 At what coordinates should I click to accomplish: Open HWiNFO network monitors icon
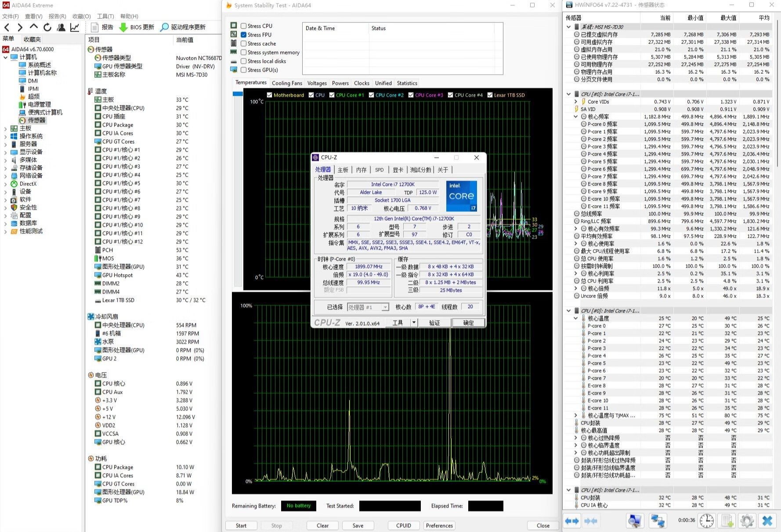tap(658, 521)
